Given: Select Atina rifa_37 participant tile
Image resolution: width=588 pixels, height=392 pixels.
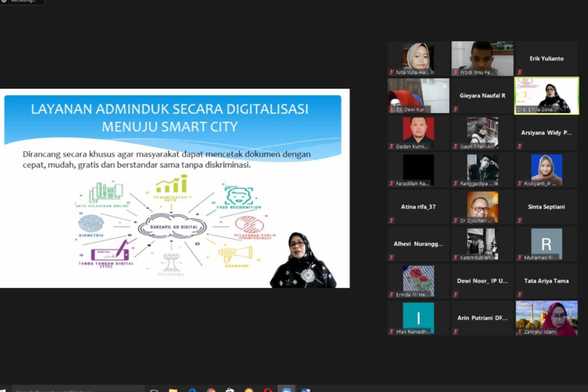Looking at the screenshot, I should coord(418,207).
